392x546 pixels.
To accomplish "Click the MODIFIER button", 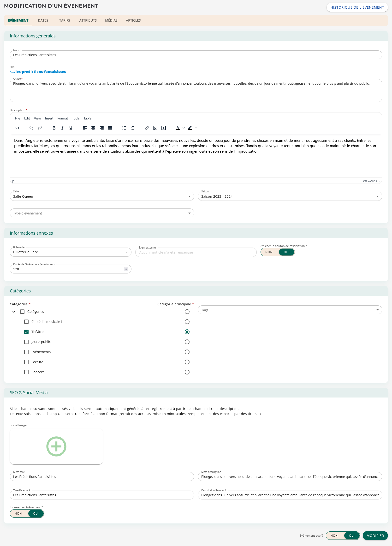I will [375, 536].
